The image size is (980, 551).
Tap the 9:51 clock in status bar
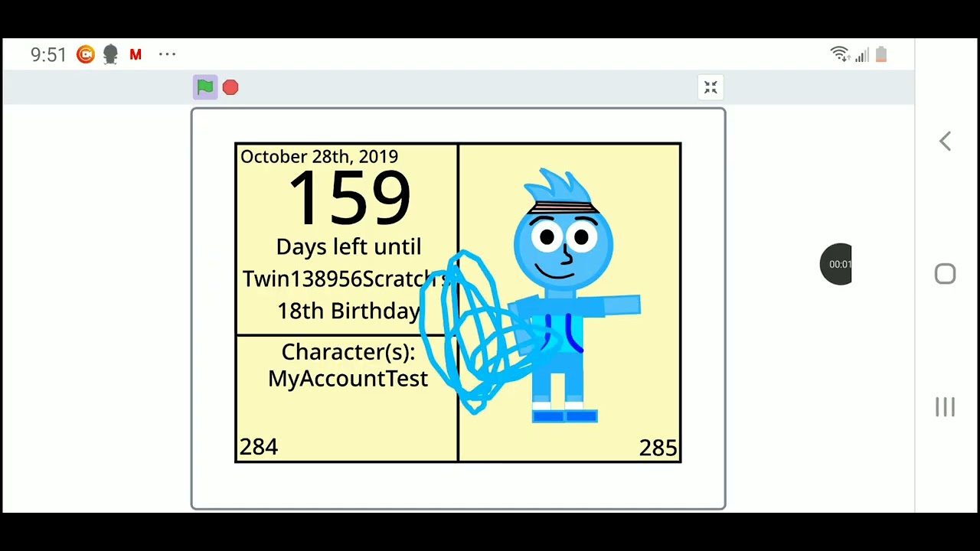pyautogui.click(x=49, y=54)
